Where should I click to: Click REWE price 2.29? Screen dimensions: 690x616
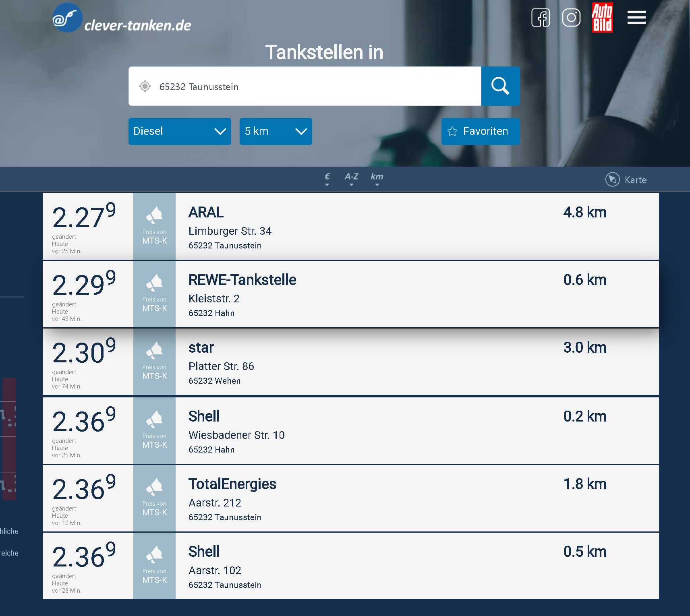point(84,284)
